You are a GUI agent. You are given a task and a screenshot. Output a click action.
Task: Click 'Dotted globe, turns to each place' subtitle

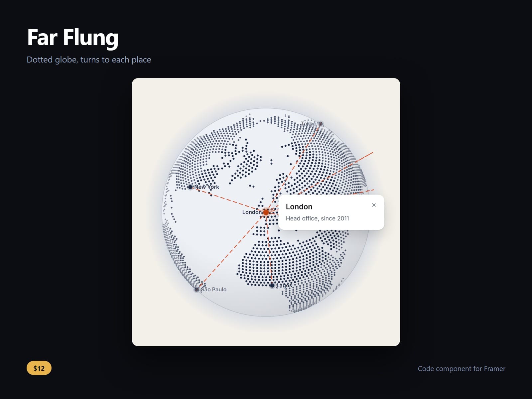coord(89,60)
